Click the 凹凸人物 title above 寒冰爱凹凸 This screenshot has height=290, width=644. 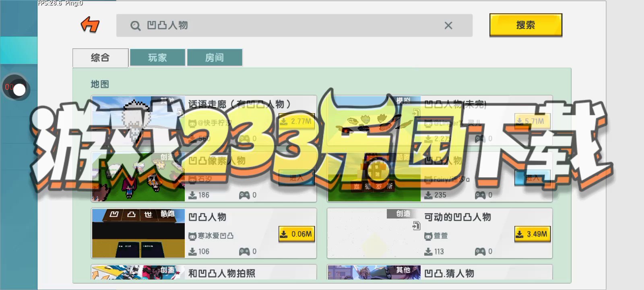tap(207, 217)
